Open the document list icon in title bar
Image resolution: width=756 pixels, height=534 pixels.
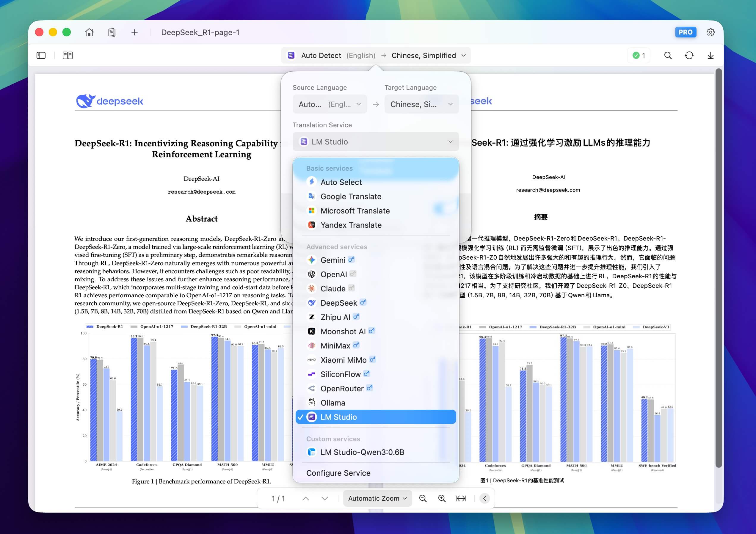pyautogui.click(x=112, y=32)
